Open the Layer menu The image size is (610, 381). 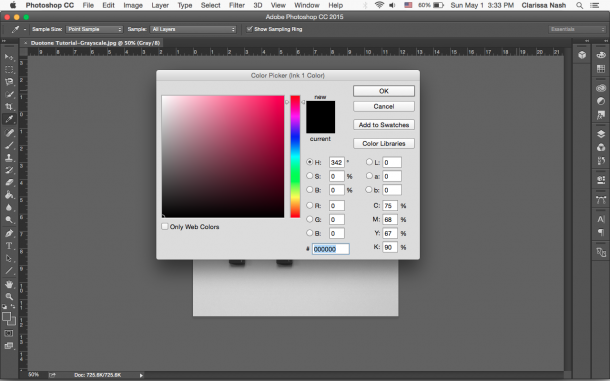[160, 5]
